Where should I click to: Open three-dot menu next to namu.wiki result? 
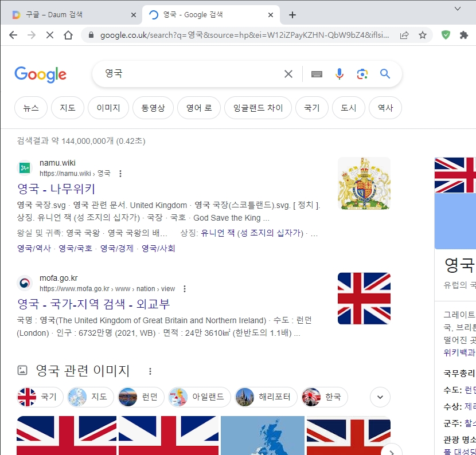[x=120, y=173]
